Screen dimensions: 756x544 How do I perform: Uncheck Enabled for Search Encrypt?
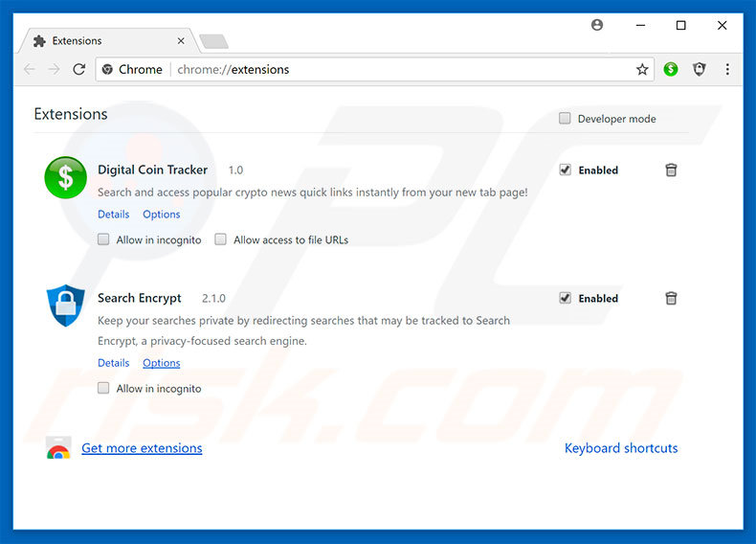(x=565, y=298)
